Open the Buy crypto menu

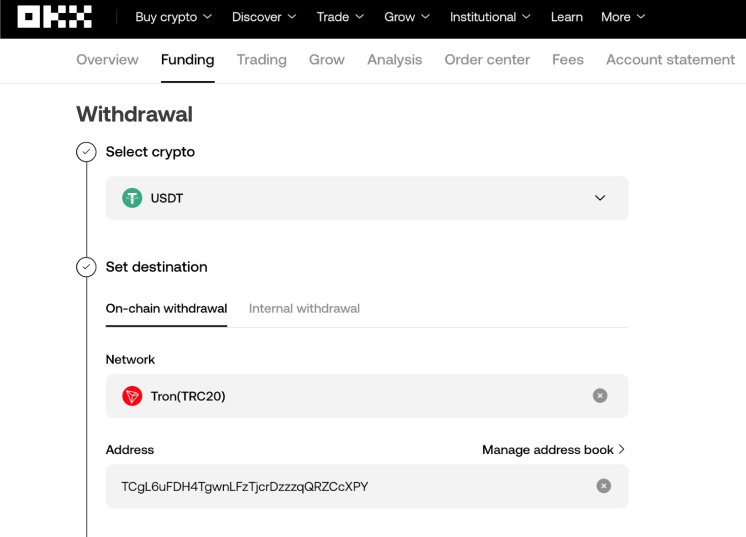(x=173, y=17)
